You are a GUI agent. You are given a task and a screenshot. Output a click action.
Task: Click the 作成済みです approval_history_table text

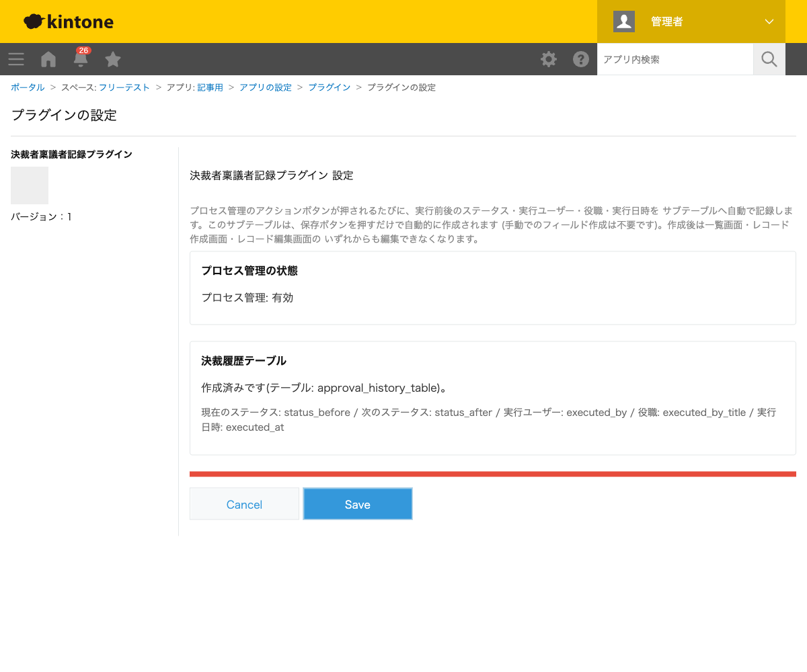click(x=324, y=388)
